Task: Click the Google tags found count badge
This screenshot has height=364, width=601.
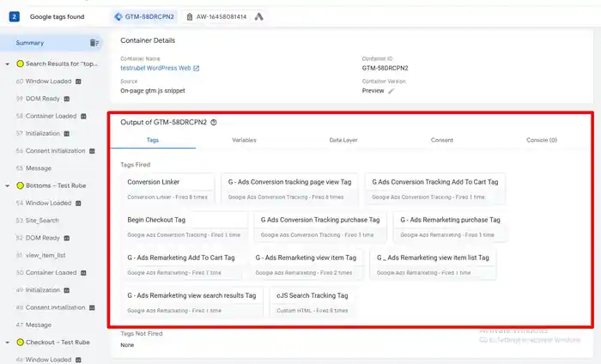Action: coord(15,17)
